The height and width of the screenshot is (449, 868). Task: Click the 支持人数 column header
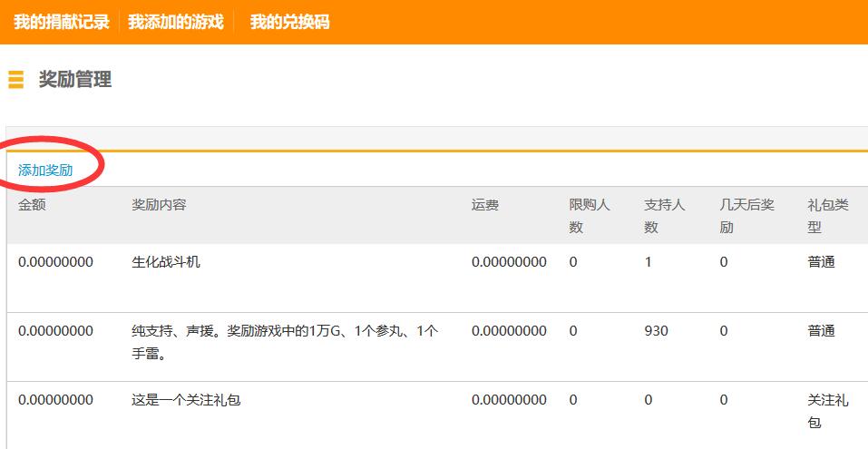664,216
